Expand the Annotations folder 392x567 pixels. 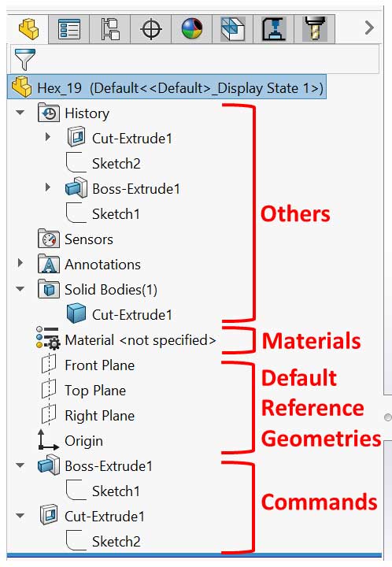[x=20, y=263]
